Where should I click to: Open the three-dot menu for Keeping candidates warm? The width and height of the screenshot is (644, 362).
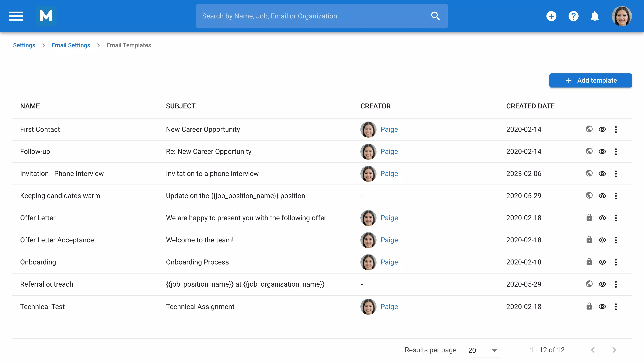pyautogui.click(x=616, y=196)
